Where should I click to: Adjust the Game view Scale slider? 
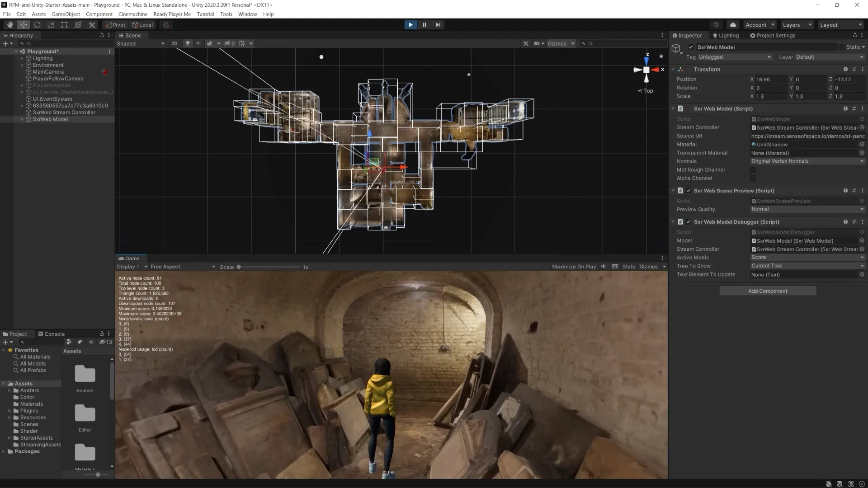click(269, 267)
